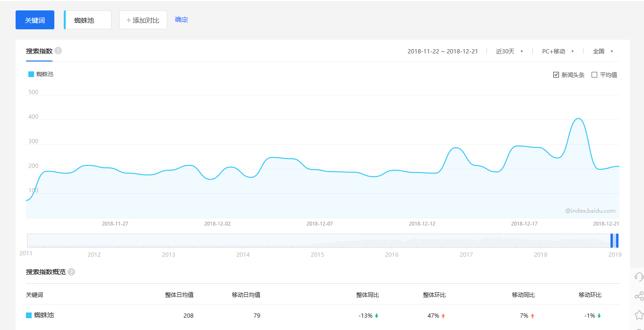Click the -1% mobile month-on-month value
Image resolution: width=644 pixels, height=330 pixels.
pos(590,316)
